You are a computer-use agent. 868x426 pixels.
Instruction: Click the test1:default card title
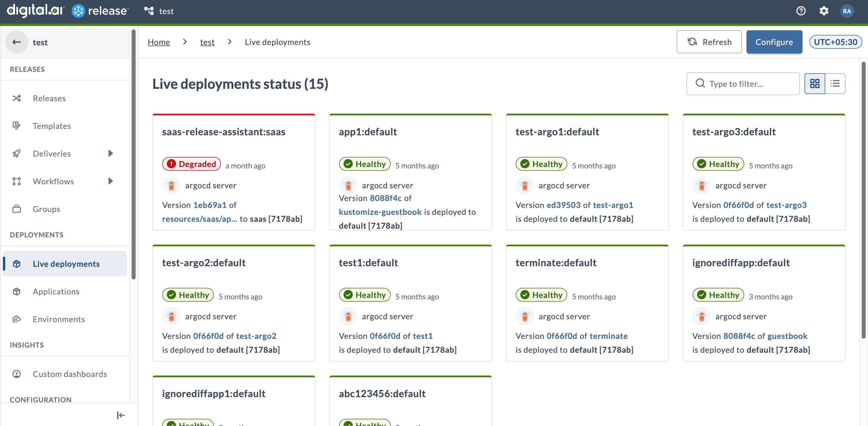pyautogui.click(x=368, y=262)
